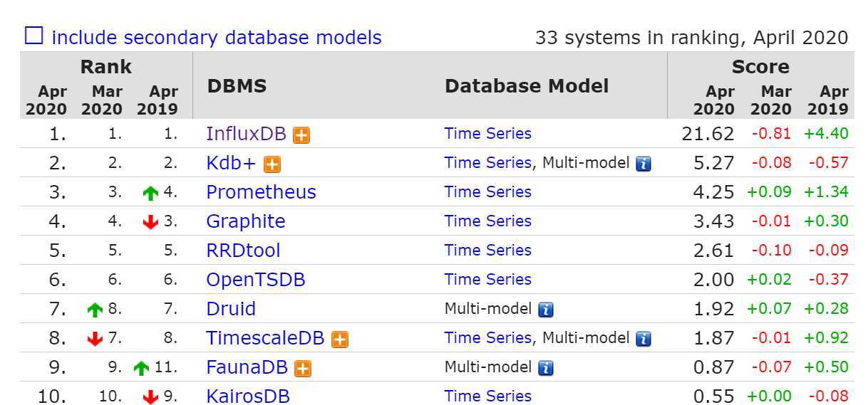
Task: Click Time Series model in InfluxDB row
Action: coord(487,133)
